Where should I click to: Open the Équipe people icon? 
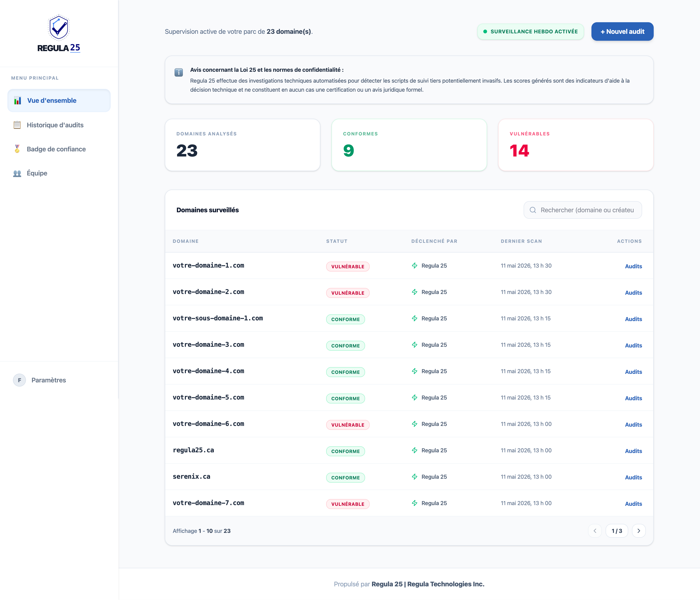tap(17, 173)
